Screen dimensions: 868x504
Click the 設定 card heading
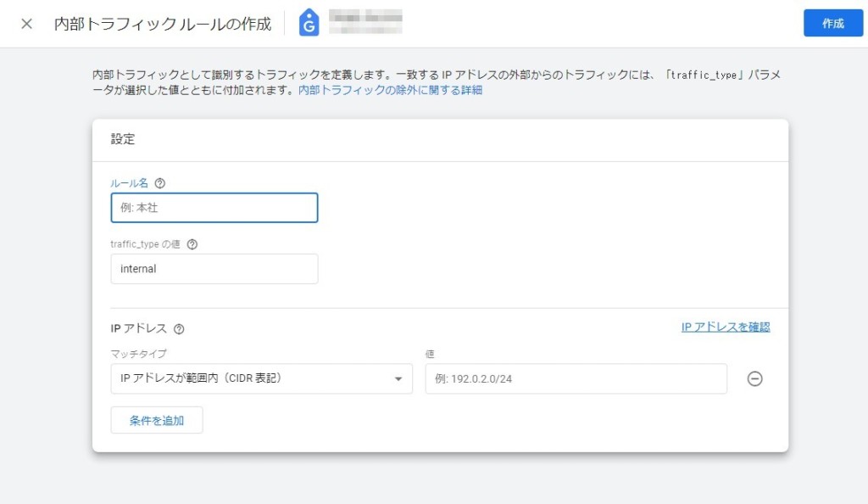coord(123,139)
